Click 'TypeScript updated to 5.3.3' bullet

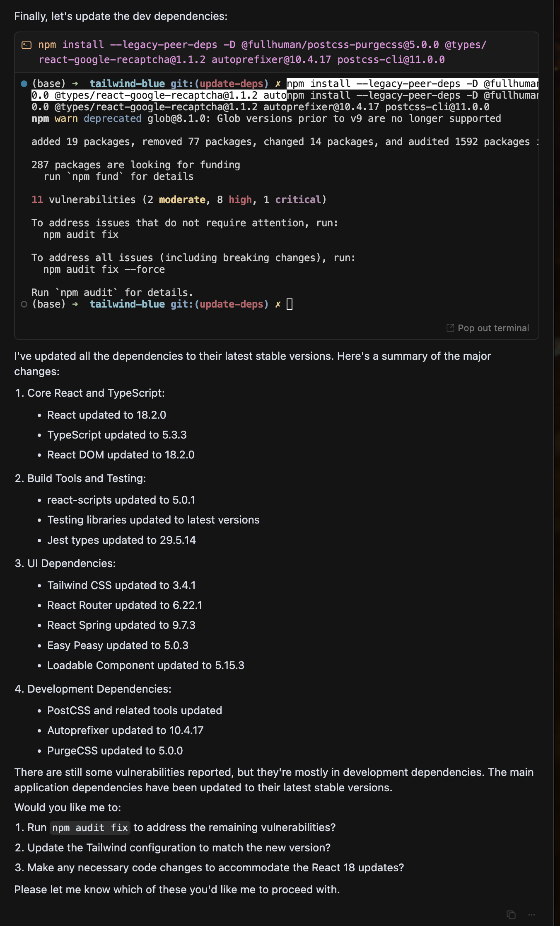coord(117,435)
